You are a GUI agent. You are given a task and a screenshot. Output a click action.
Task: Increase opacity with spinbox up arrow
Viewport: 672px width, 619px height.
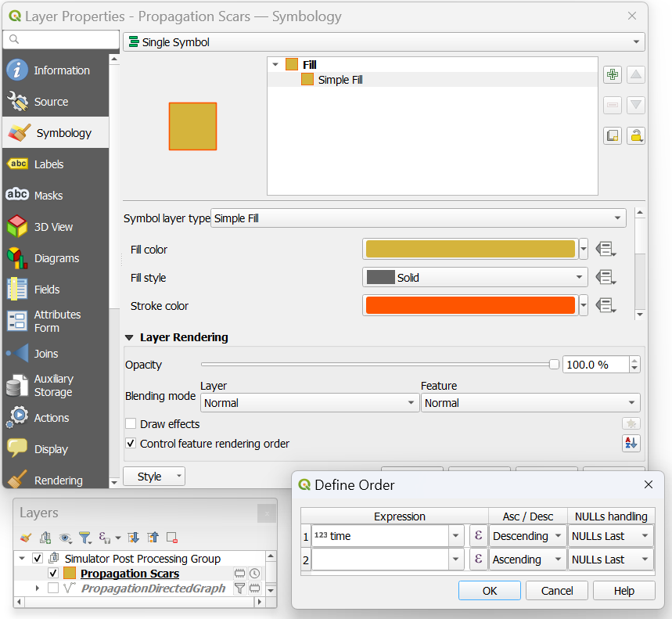pos(634,361)
